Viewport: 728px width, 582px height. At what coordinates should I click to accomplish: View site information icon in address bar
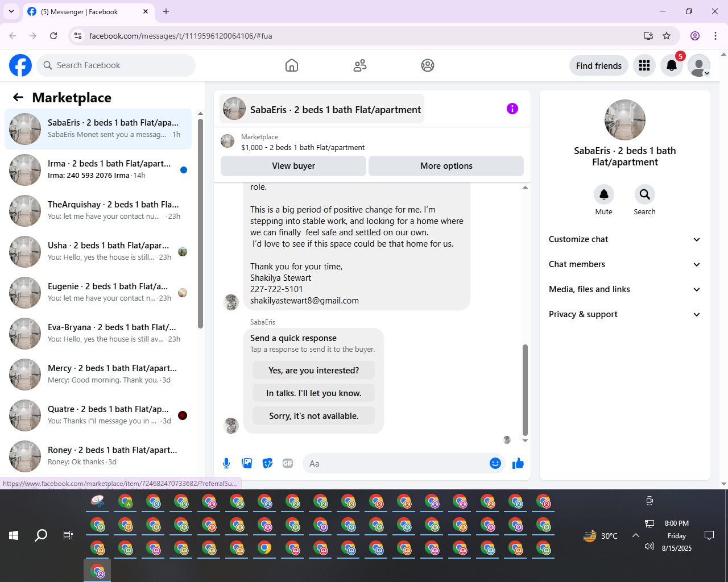pyautogui.click(x=78, y=36)
